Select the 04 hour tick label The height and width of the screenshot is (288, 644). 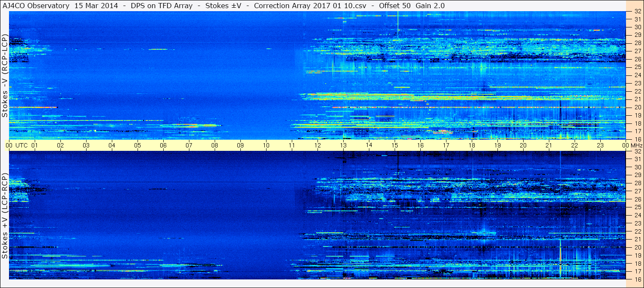tap(112, 145)
